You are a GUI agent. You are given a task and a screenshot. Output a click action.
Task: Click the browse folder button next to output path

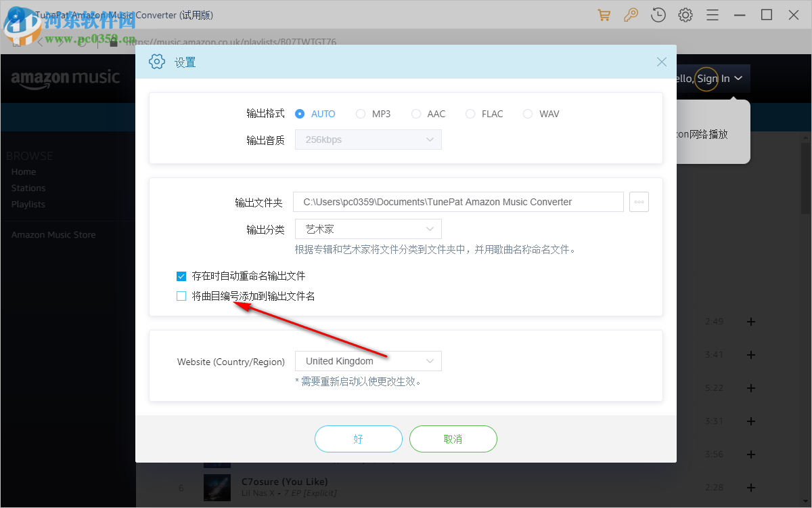(639, 201)
